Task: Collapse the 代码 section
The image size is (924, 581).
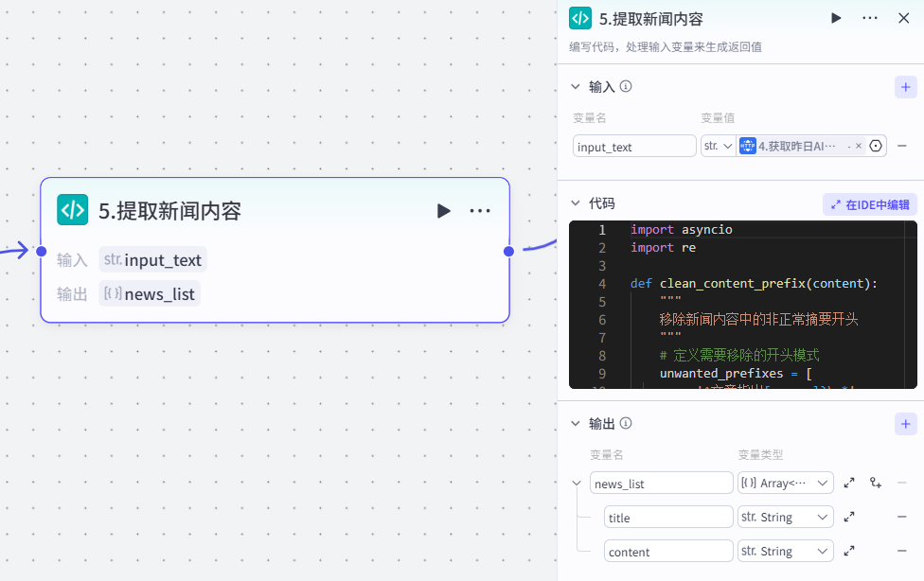Action: (575, 203)
